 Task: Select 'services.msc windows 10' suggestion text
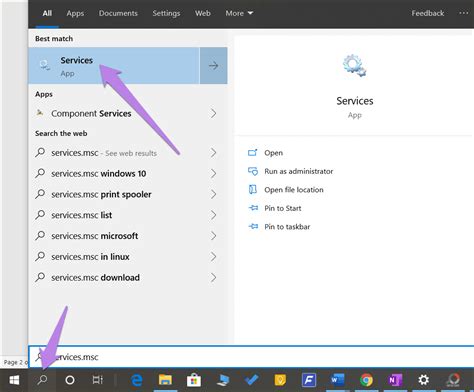(x=99, y=174)
